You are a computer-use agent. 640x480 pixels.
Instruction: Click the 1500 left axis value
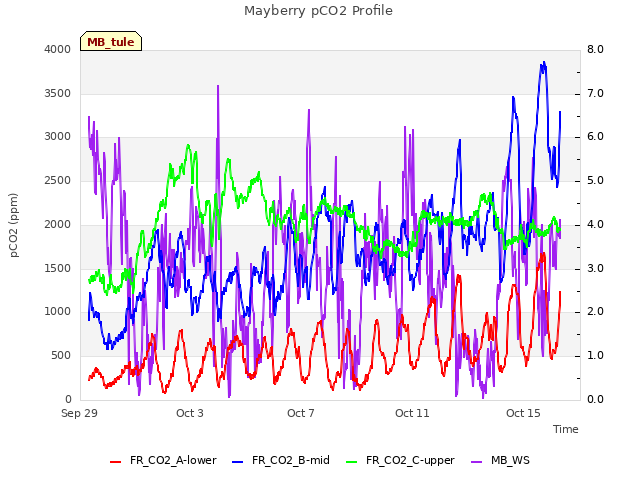coord(58,269)
